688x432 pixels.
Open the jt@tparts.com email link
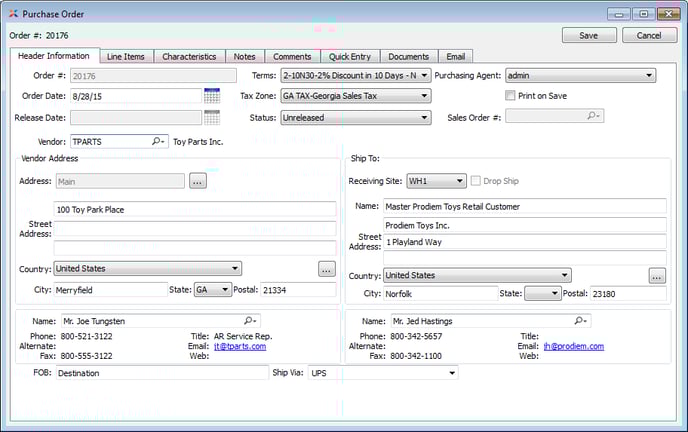(x=240, y=346)
